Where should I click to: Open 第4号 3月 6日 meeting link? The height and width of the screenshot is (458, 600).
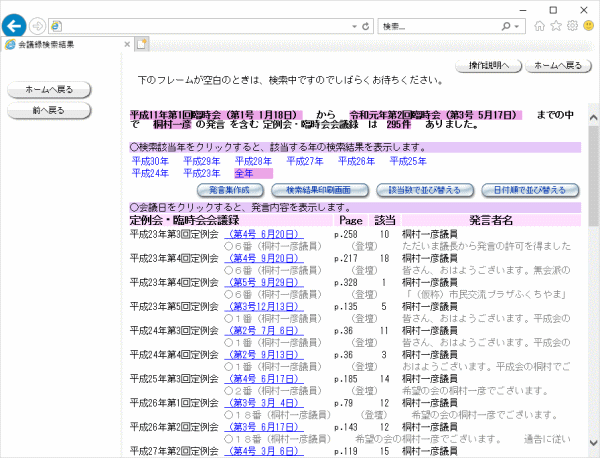coord(264,451)
